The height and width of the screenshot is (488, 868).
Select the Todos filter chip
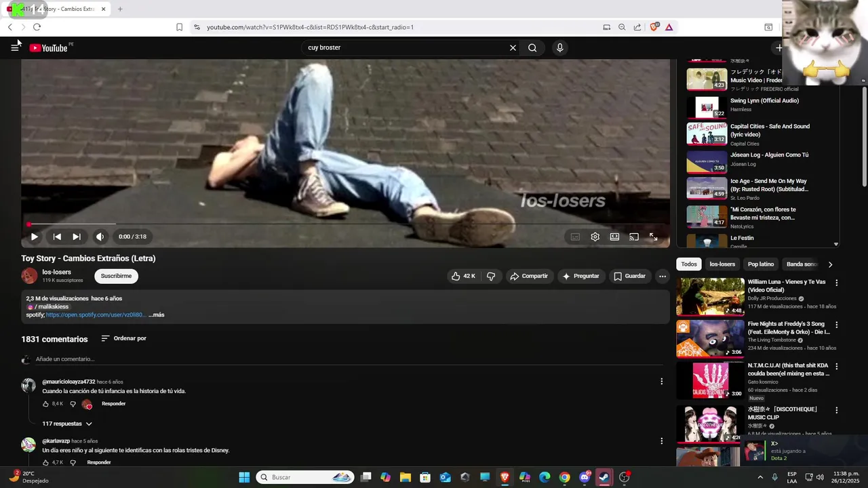pyautogui.click(x=689, y=264)
